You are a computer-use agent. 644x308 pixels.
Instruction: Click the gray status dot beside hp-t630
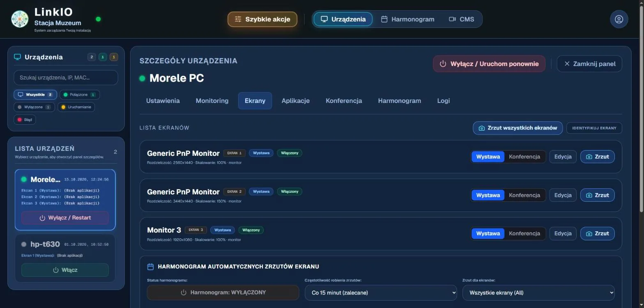point(24,244)
